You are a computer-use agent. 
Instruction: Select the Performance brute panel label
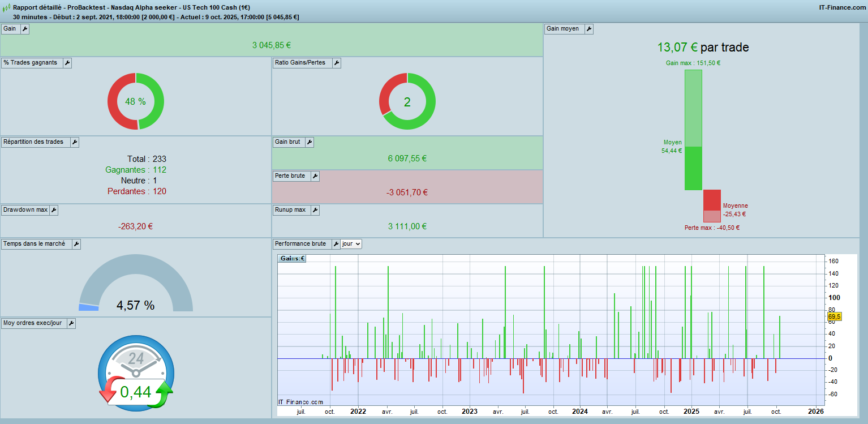pyautogui.click(x=300, y=244)
